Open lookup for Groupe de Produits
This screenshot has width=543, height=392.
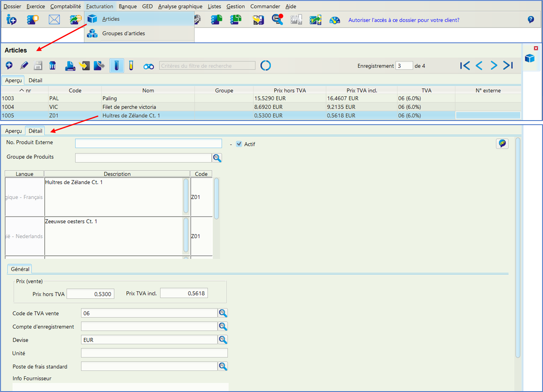(217, 158)
